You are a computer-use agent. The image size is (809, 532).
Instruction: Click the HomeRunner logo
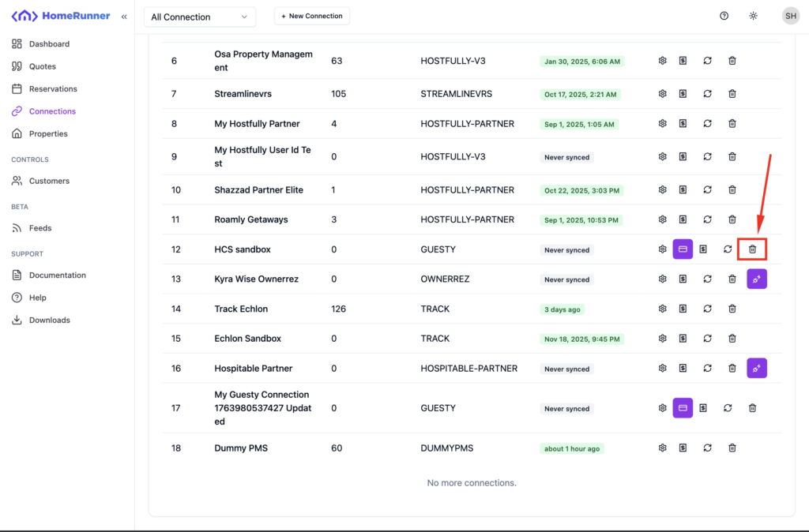pyautogui.click(x=61, y=17)
